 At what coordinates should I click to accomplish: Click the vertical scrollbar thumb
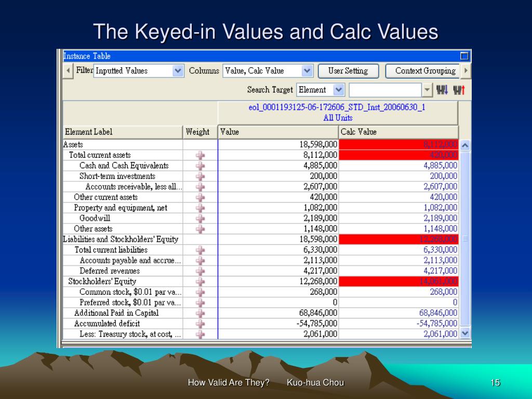pos(465,239)
